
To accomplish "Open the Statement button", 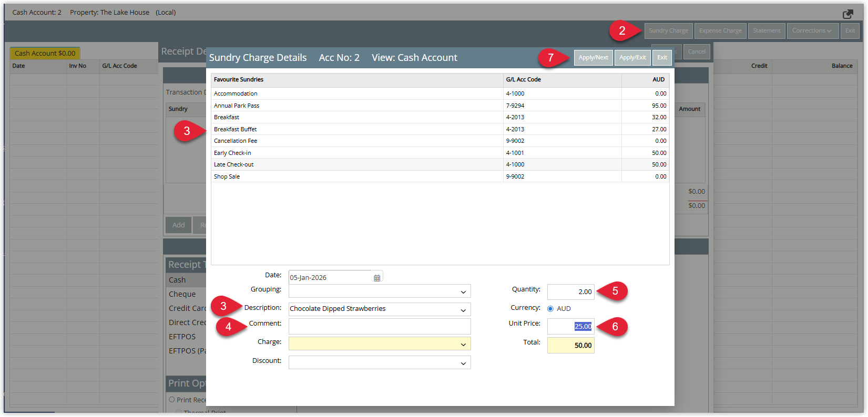I will point(767,30).
